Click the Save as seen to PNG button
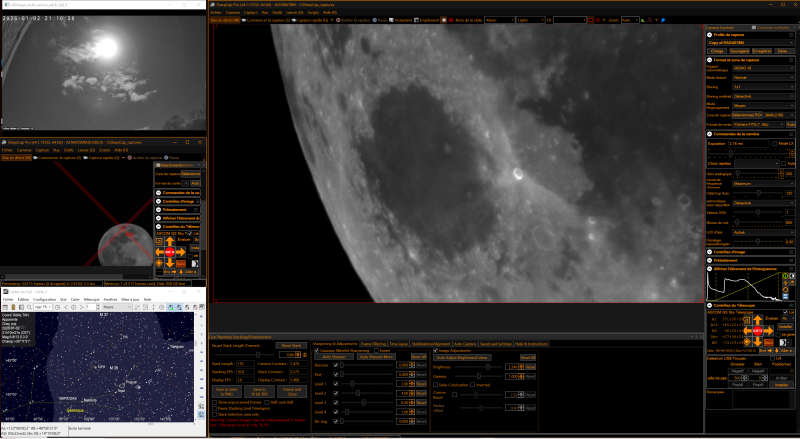 227,392
